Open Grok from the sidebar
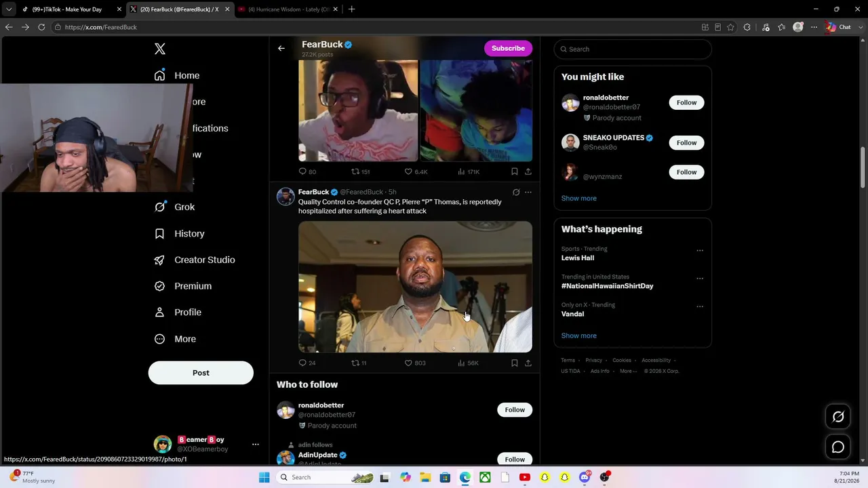Image resolution: width=868 pixels, height=488 pixels. click(174, 207)
